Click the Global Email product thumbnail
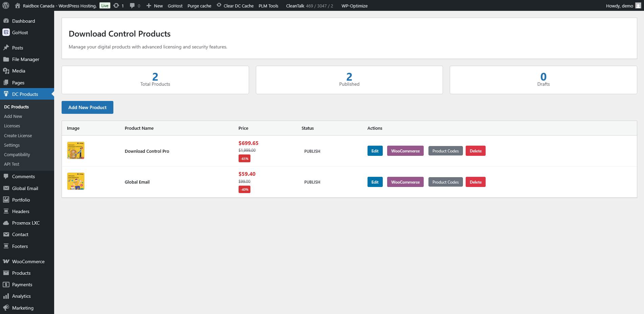The height and width of the screenshot is (314, 644). coord(76,181)
